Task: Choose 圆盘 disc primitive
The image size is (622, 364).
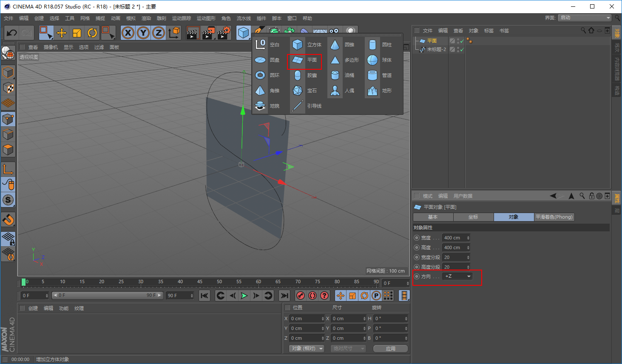Action: (x=267, y=60)
